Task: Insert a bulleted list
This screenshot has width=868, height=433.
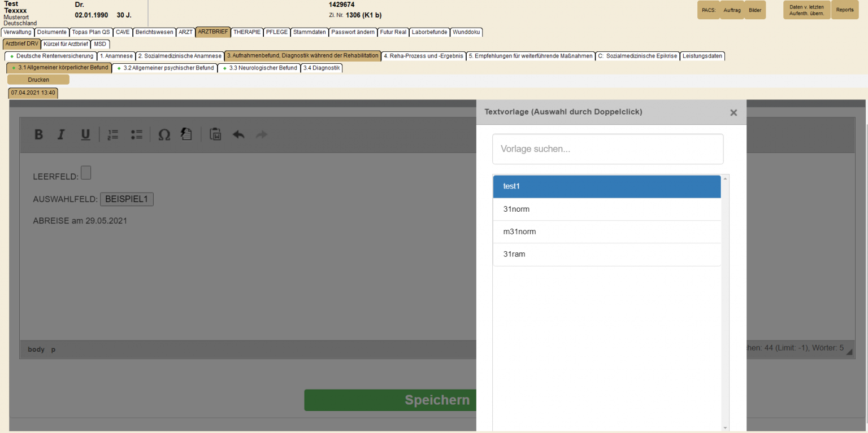Action: [x=136, y=134]
